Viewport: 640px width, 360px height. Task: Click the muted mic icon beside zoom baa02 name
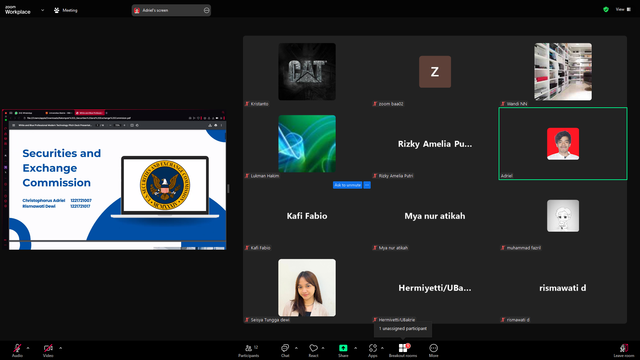[x=375, y=104]
